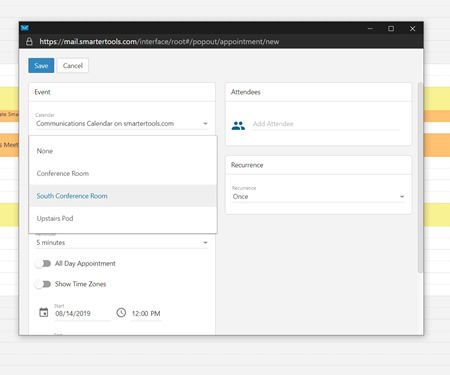Viewport: 450px width, 375px height.
Task: Save the new appointment
Action: [x=41, y=66]
